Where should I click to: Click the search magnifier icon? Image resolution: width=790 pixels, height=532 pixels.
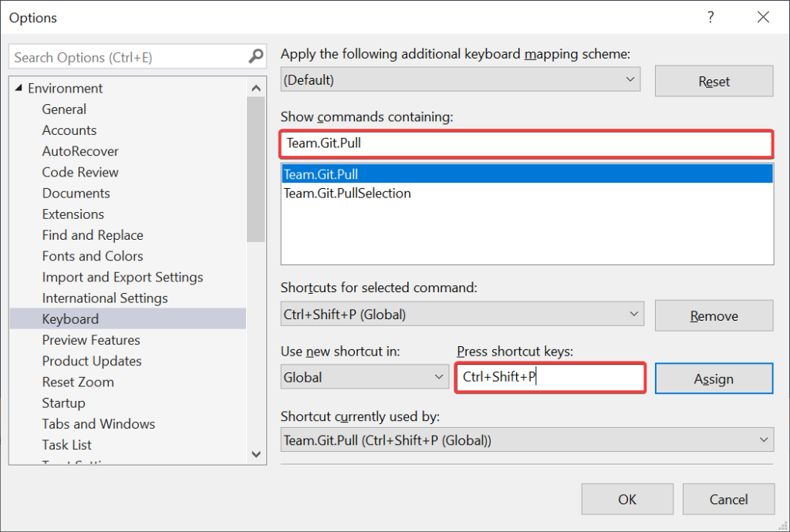(255, 56)
